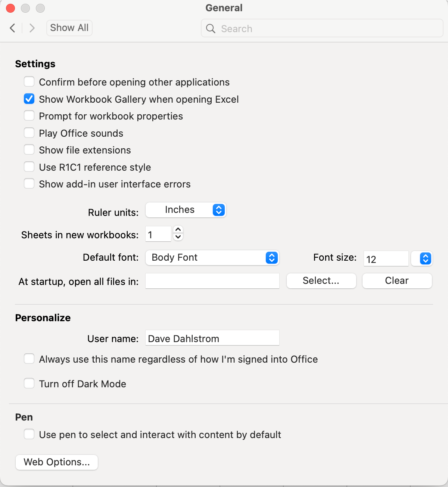Click the Show All button
Viewport: 448px width, 487px height.
tap(69, 28)
